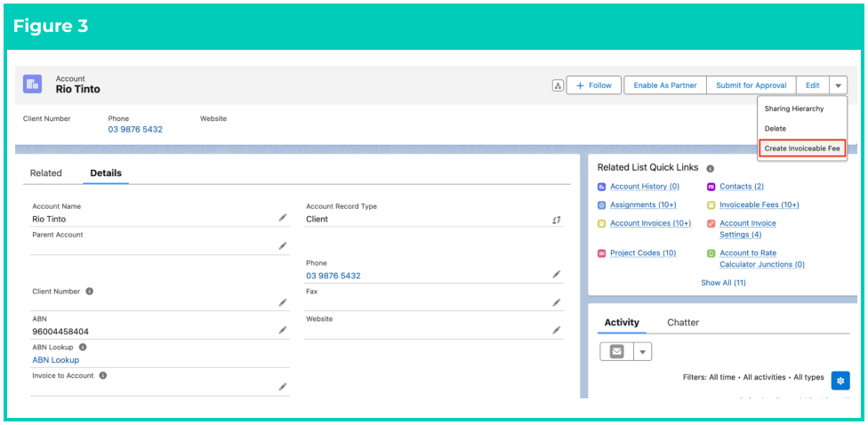Show info icon next to Related List Quick Links
Screen dimensions: 868x425
pos(711,168)
